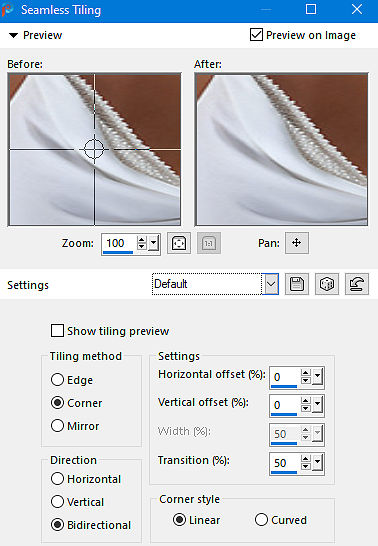Select the Curved corner style

click(x=261, y=520)
